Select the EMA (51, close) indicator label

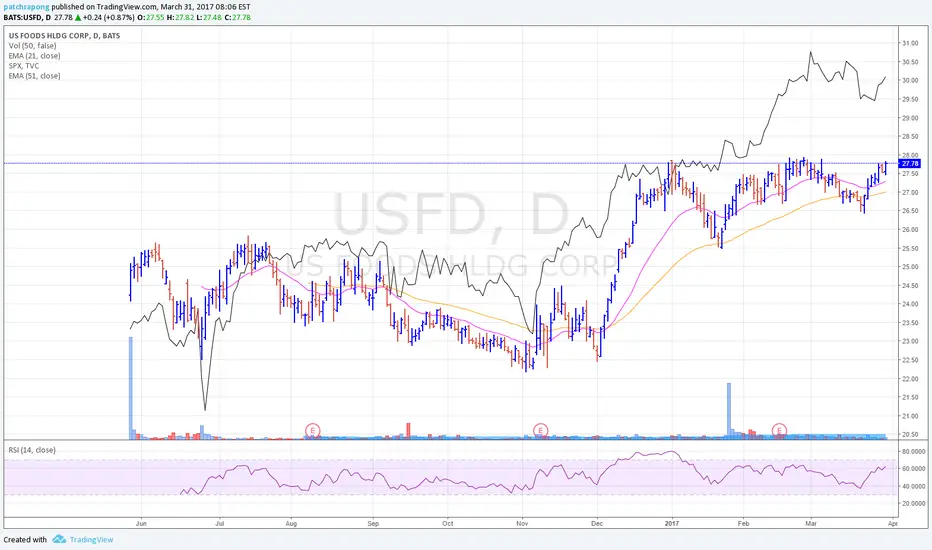(x=34, y=76)
